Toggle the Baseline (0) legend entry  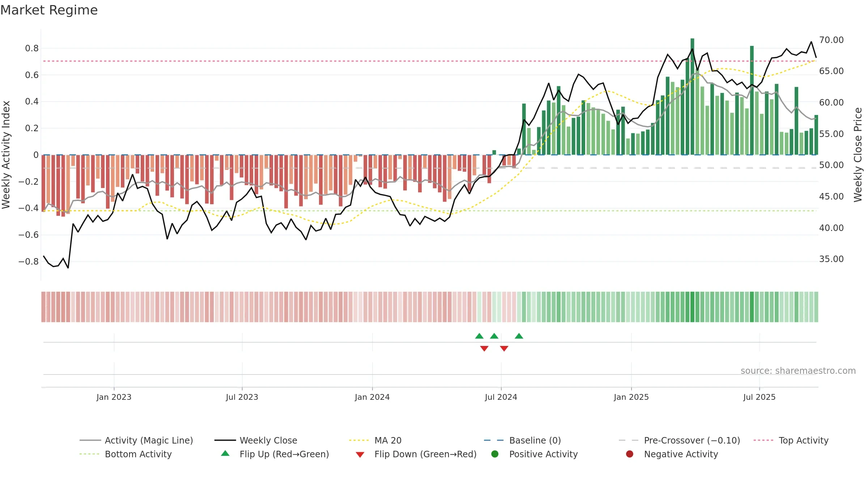coord(522,440)
